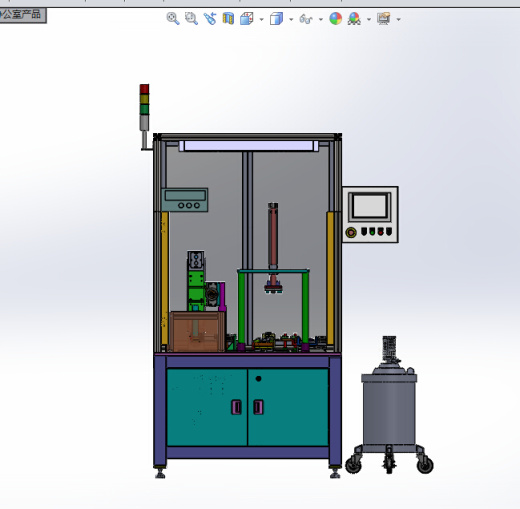
Task: Expand the Hide/Show Items dropdown arrow
Action: (321, 20)
